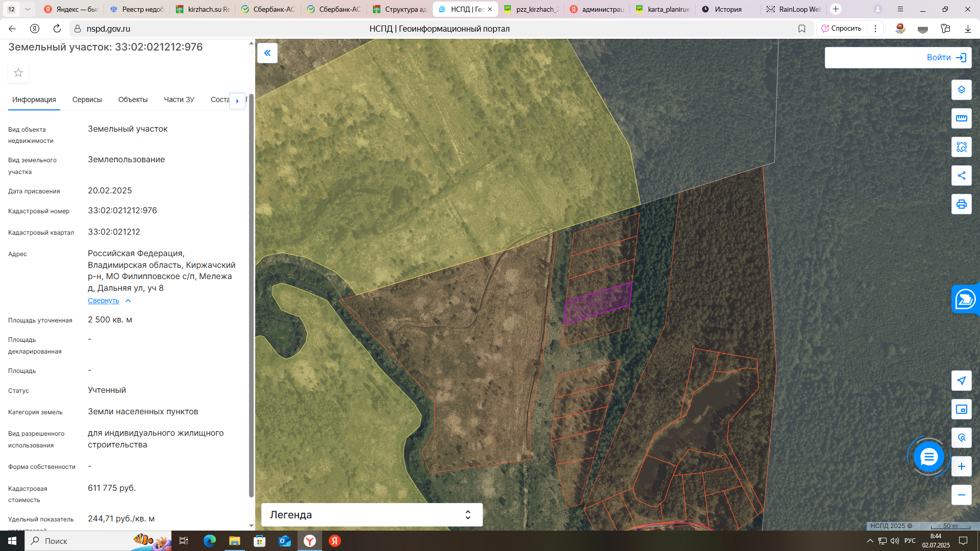Image resolution: width=980 pixels, height=551 pixels.
Task: Switch to the Сервисы tab
Action: point(87,99)
